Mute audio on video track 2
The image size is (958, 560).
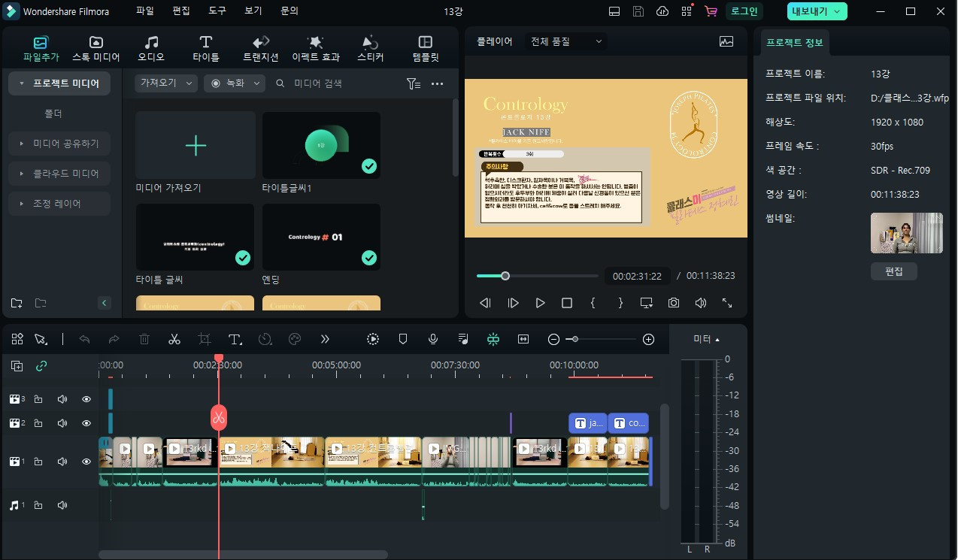[62, 423]
